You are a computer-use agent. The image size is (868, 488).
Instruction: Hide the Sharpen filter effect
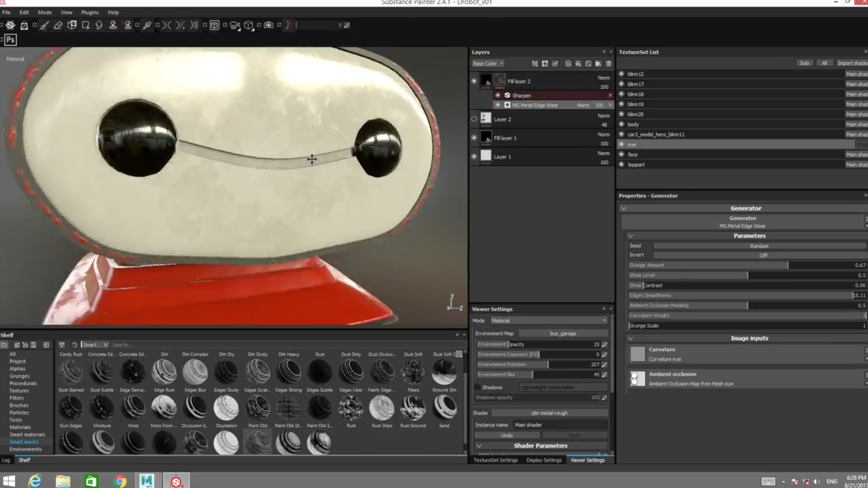tap(498, 95)
